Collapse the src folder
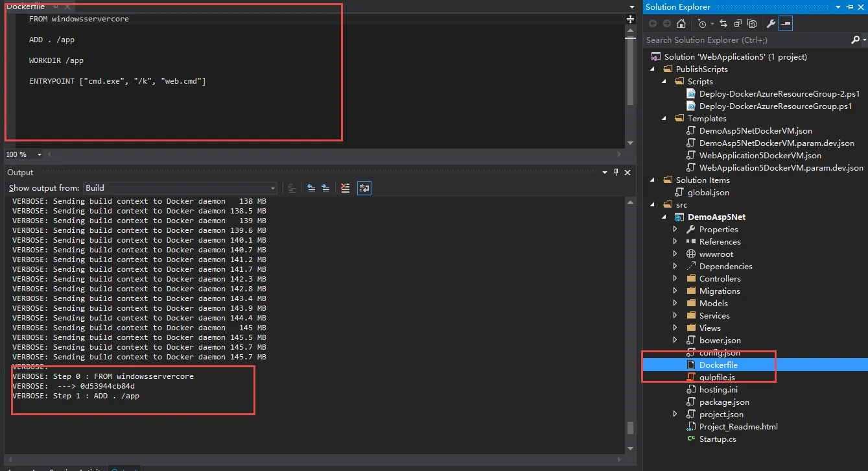This screenshot has width=868, height=471. 652,205
